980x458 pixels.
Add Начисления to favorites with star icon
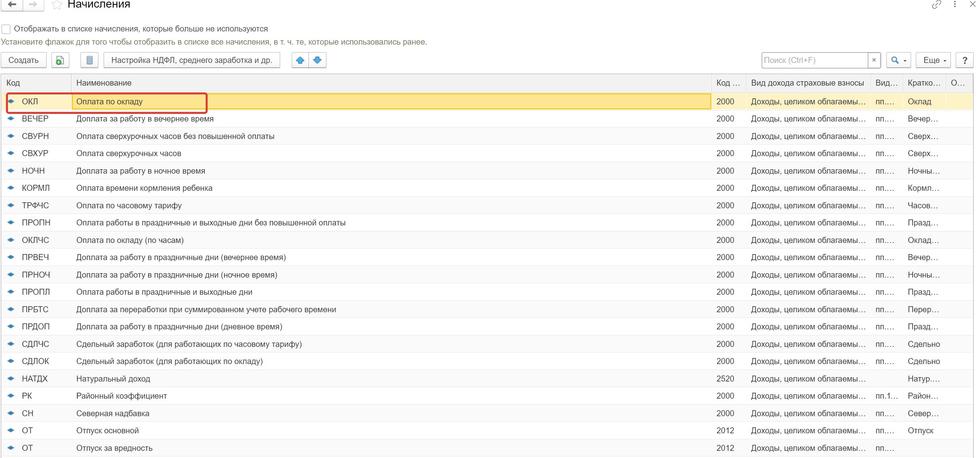point(57,5)
